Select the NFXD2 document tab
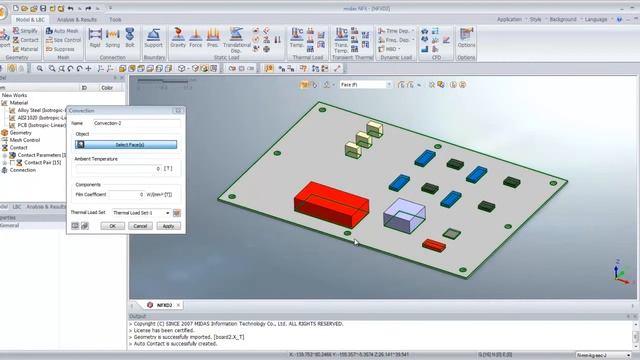This screenshot has width=640, height=360. 164,305
